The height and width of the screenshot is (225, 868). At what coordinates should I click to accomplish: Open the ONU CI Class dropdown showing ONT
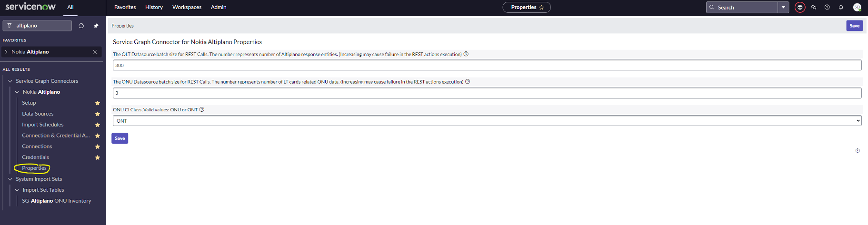487,121
